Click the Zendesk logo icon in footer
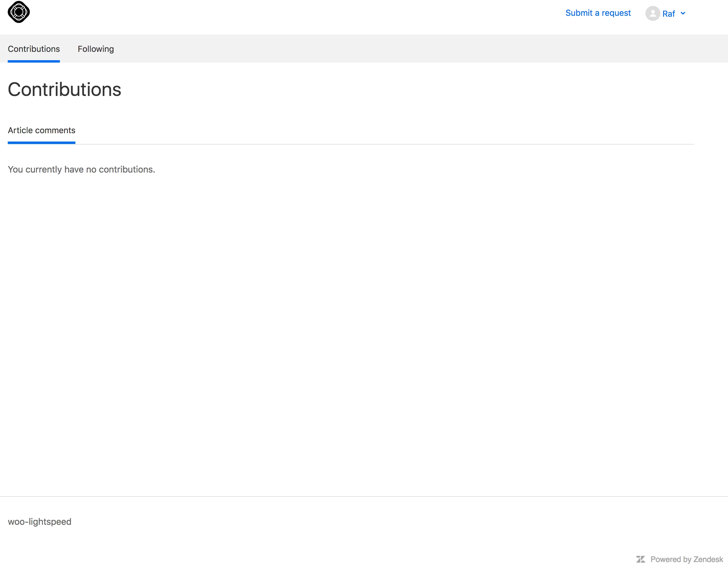Viewport: 728px width, 568px height. coord(640,559)
